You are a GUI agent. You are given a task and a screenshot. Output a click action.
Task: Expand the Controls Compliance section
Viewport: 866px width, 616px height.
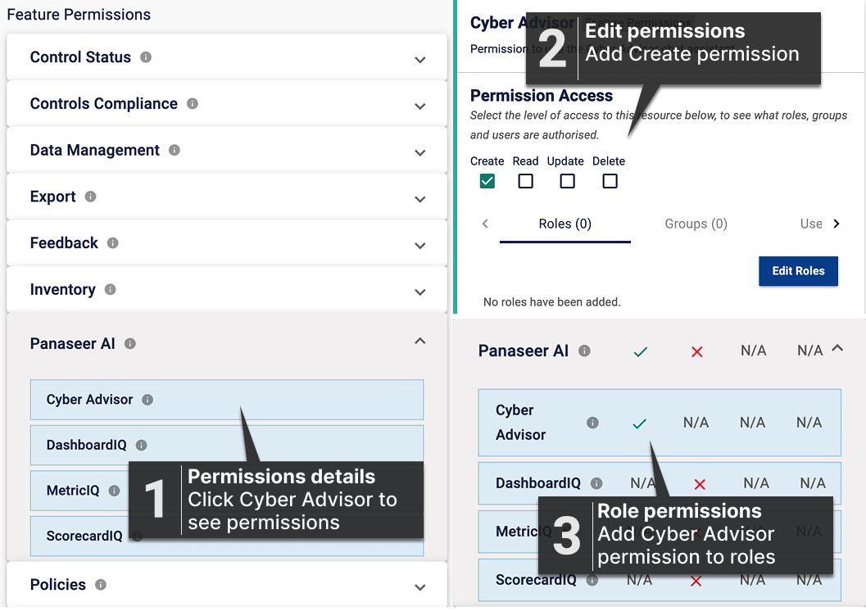click(x=420, y=106)
